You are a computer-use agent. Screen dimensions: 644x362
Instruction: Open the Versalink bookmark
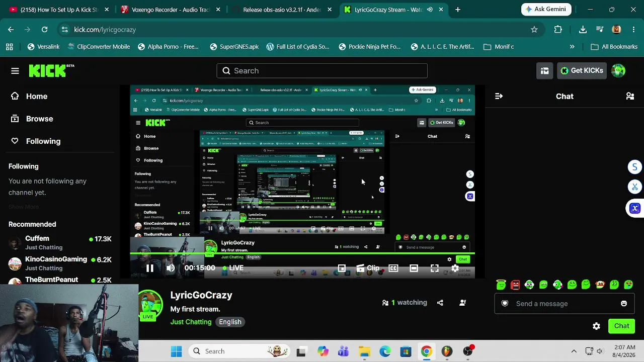(43, 47)
